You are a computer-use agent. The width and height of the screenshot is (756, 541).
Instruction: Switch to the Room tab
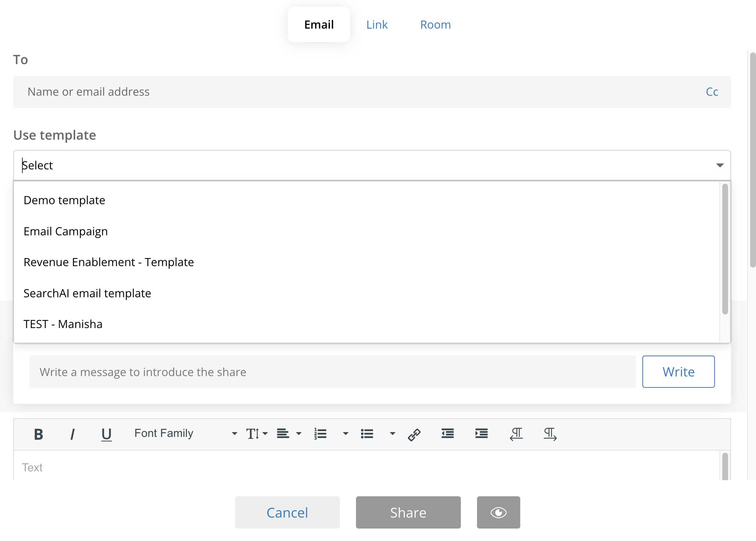(x=436, y=25)
